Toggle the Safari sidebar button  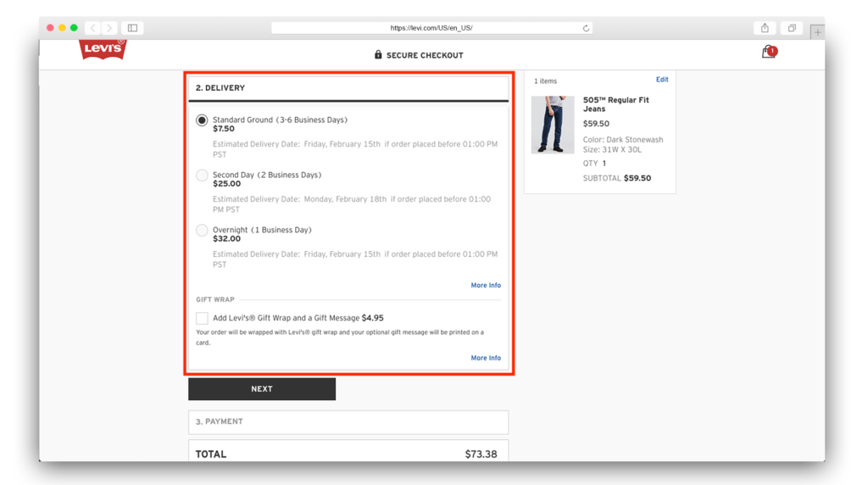133,28
